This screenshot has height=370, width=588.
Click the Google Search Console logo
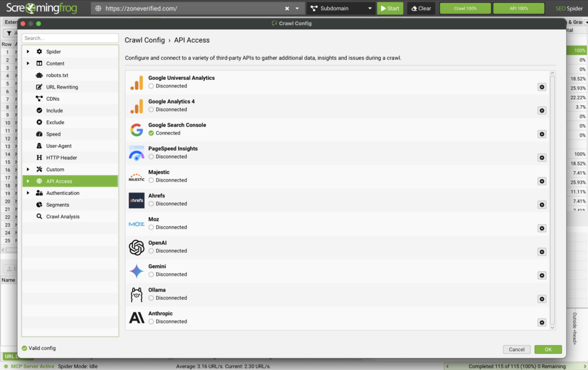point(137,130)
